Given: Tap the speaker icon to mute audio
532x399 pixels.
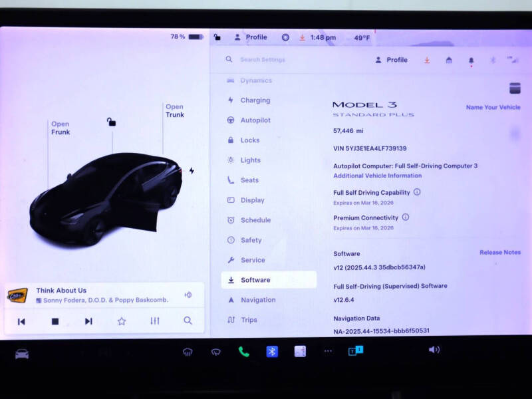Looking at the screenshot, I should pos(435,349).
